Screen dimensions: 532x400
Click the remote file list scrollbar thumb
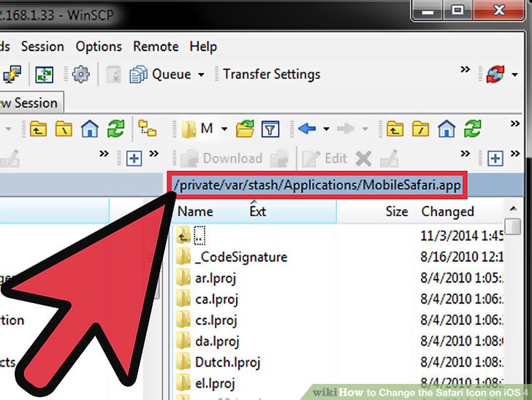click(512, 226)
